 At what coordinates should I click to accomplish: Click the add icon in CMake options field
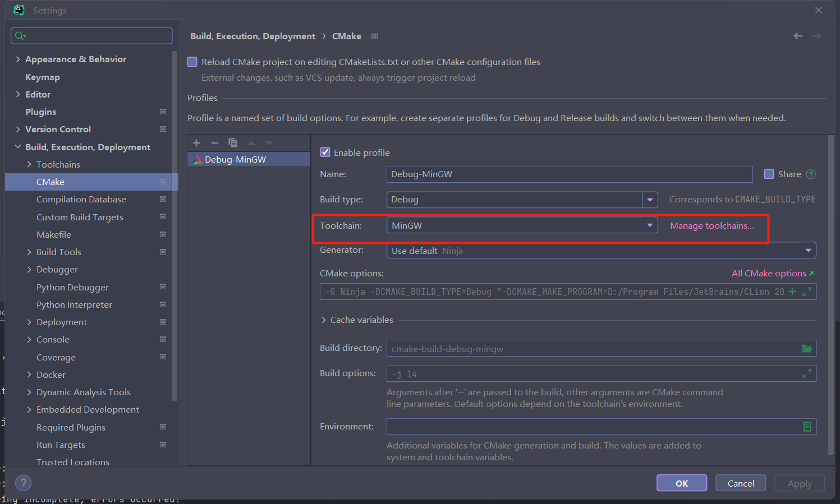tap(792, 292)
